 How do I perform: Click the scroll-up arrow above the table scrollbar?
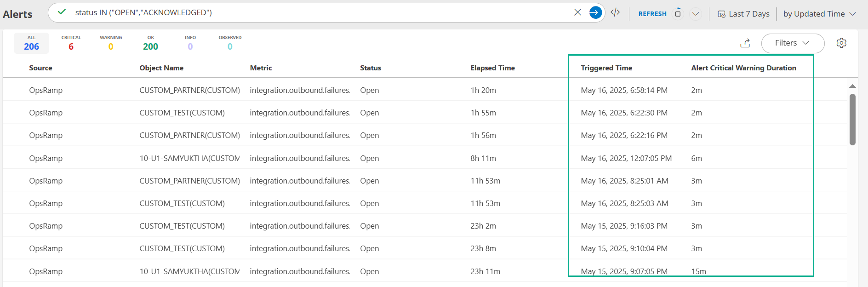852,86
